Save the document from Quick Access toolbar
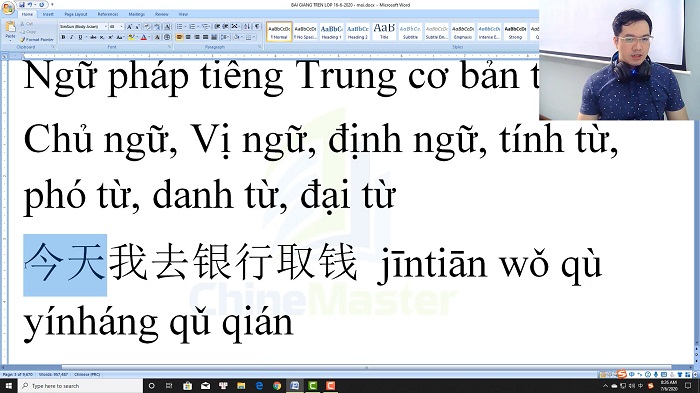 pyautogui.click(x=22, y=4)
